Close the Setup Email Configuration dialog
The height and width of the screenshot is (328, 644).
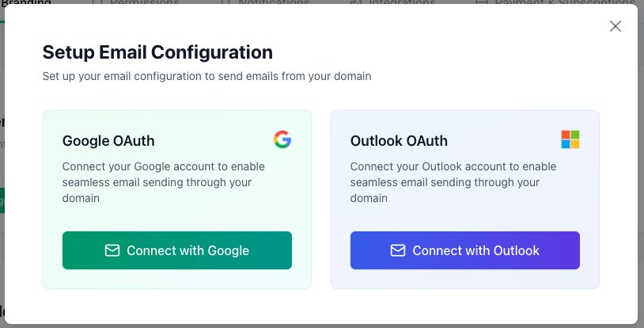click(x=616, y=26)
